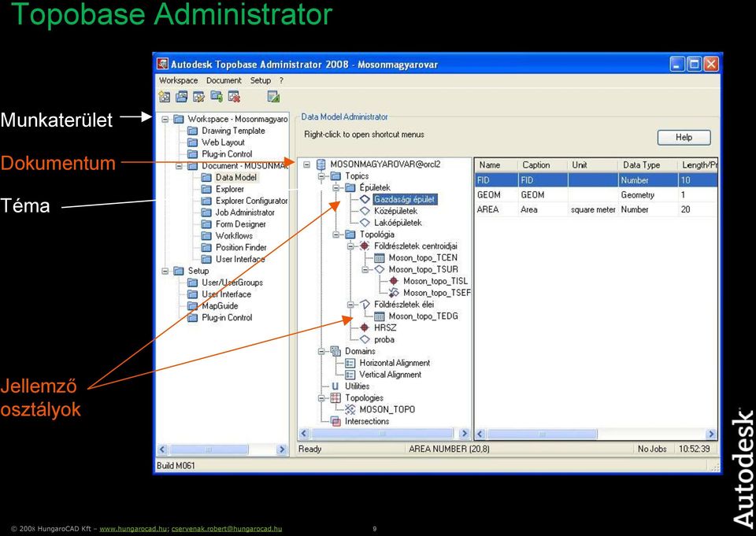Collapse the Setup tree node
This screenshot has height=536, width=756.
pos(165,271)
